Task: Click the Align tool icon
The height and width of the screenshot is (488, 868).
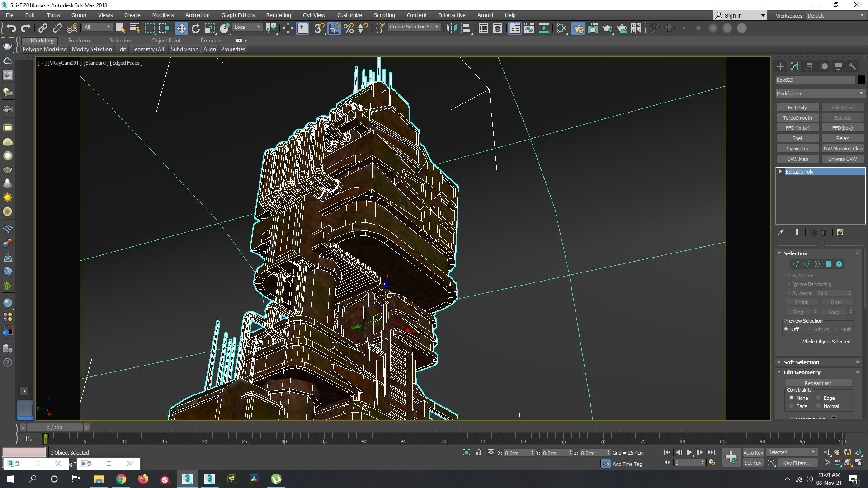Action: 466,28
